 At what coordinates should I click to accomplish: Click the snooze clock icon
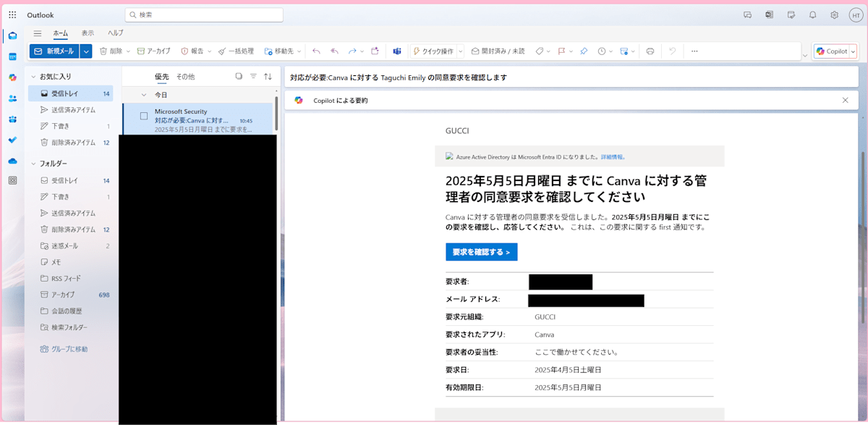pyautogui.click(x=601, y=51)
